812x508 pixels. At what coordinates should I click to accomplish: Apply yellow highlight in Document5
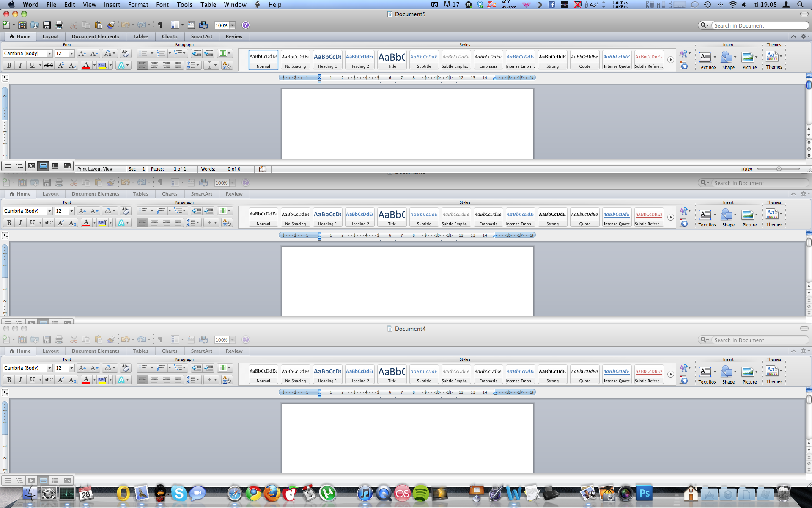point(102,65)
